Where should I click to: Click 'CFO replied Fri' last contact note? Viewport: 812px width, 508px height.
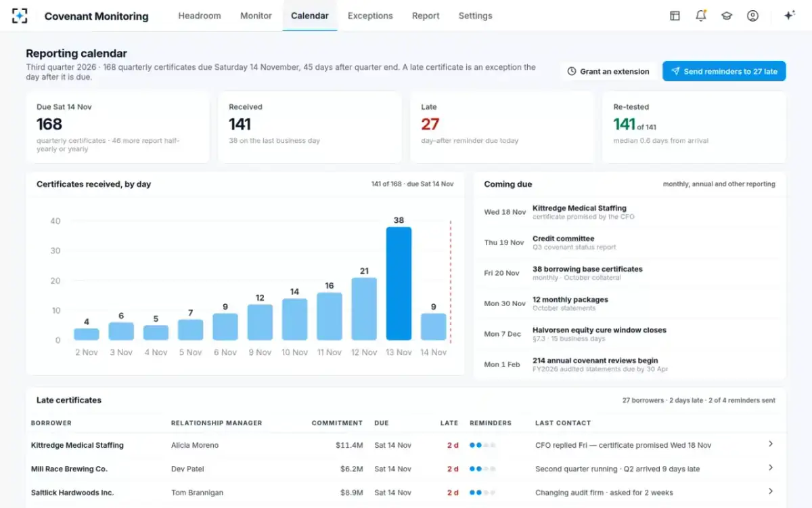[x=623, y=445]
